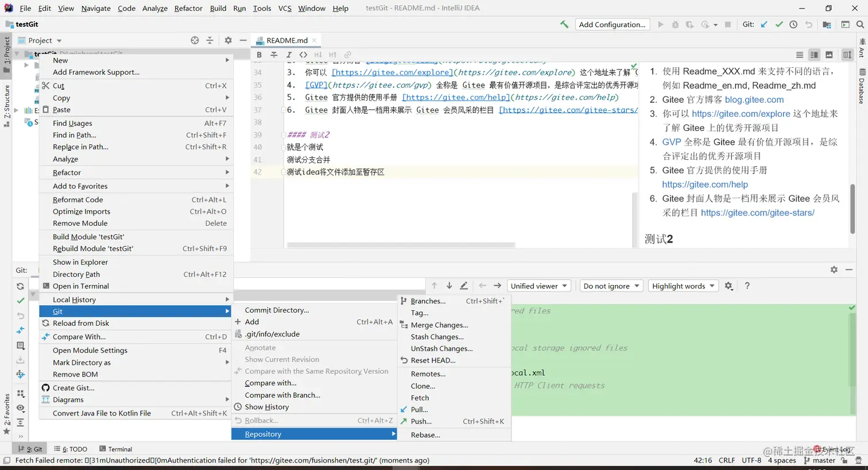Click Expand All icon in Git panel

tap(20, 422)
